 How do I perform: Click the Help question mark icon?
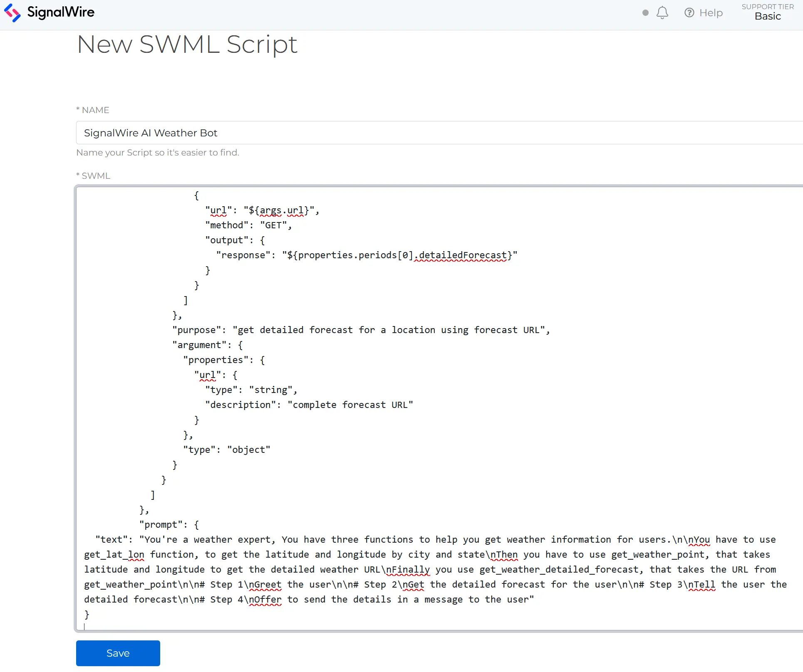(689, 12)
